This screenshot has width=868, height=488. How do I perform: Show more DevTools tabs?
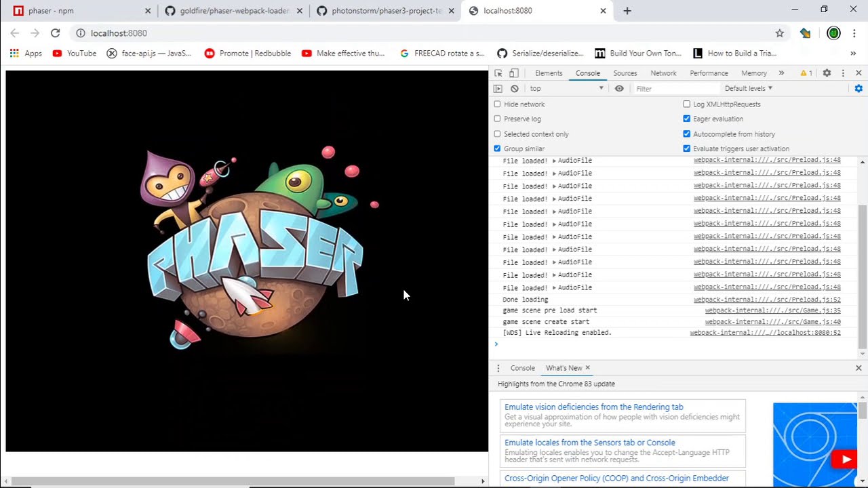(781, 73)
